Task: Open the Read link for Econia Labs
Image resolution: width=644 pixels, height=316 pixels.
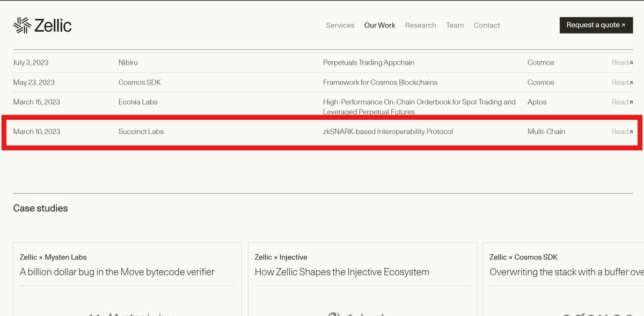Action: pos(622,102)
